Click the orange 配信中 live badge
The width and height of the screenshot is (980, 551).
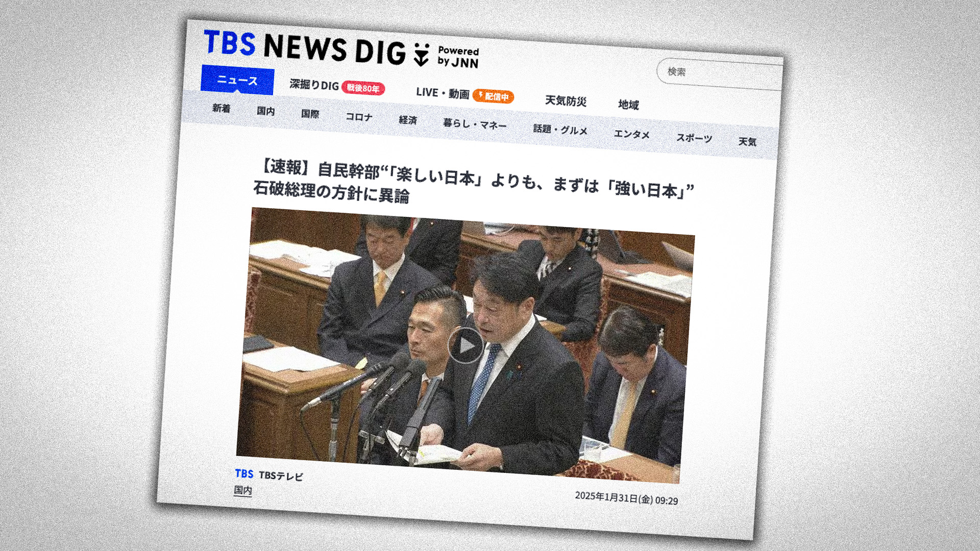point(493,96)
